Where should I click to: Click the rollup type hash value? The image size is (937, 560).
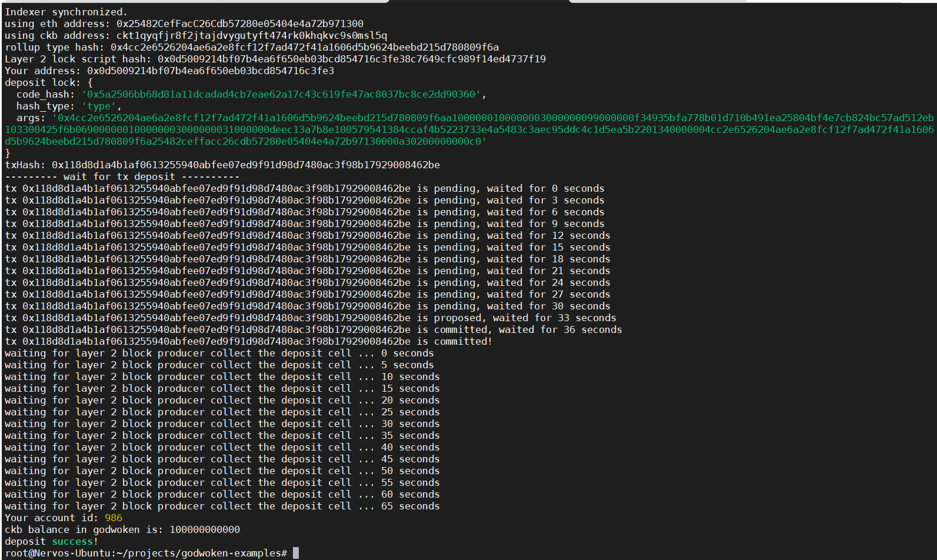coord(305,47)
